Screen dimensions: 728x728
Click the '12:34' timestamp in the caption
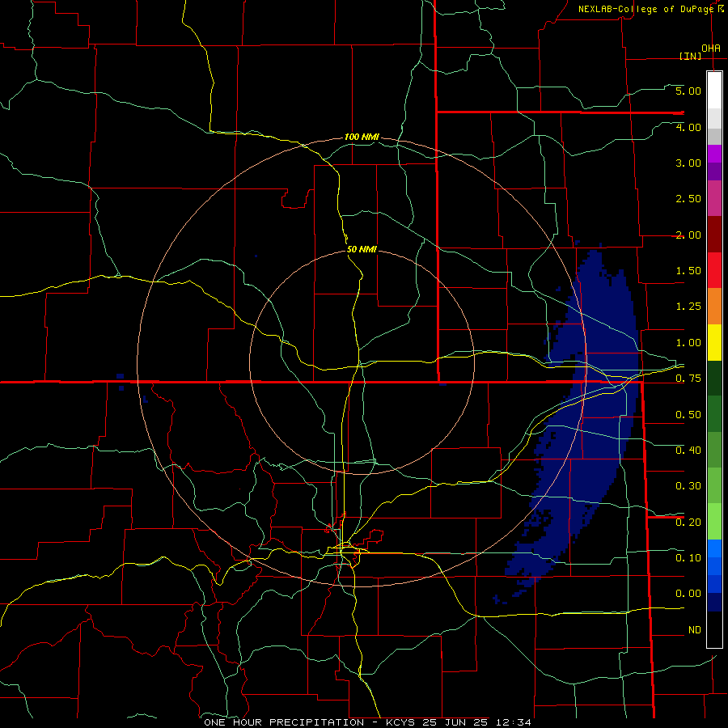click(512, 722)
